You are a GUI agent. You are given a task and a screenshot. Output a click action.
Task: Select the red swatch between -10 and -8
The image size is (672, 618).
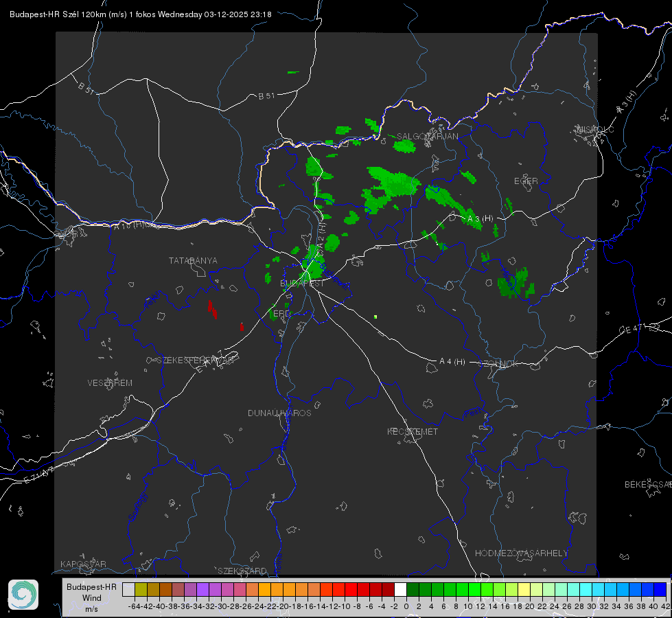click(x=351, y=589)
